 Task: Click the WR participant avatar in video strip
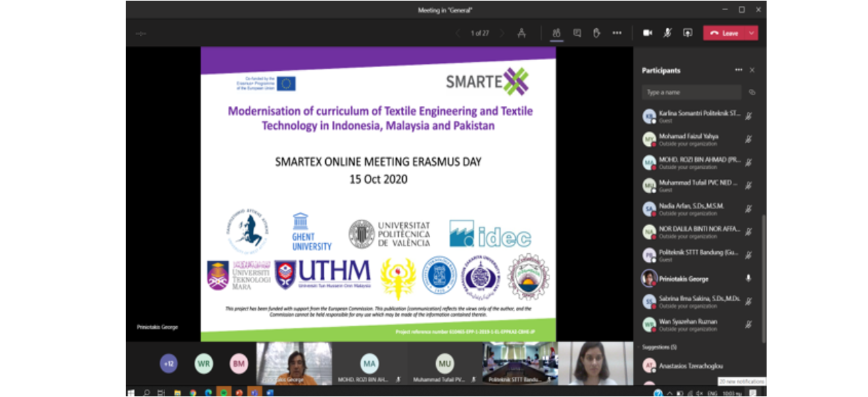click(203, 364)
